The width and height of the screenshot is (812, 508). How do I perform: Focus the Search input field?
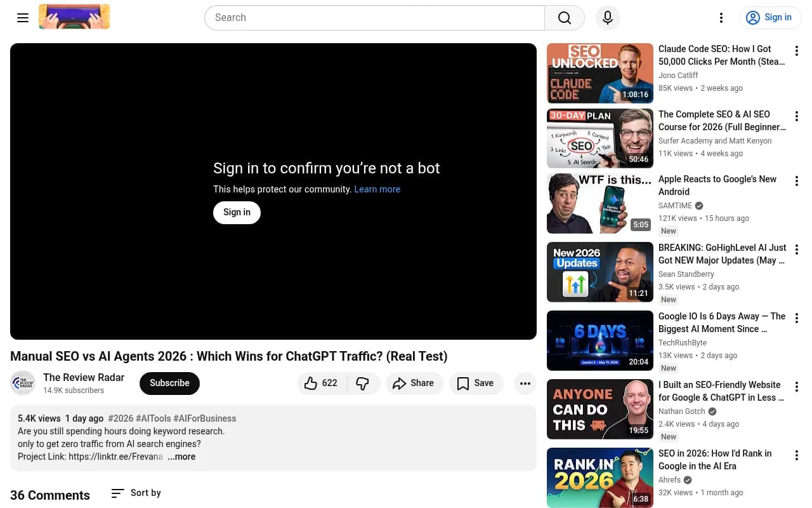tap(374, 18)
